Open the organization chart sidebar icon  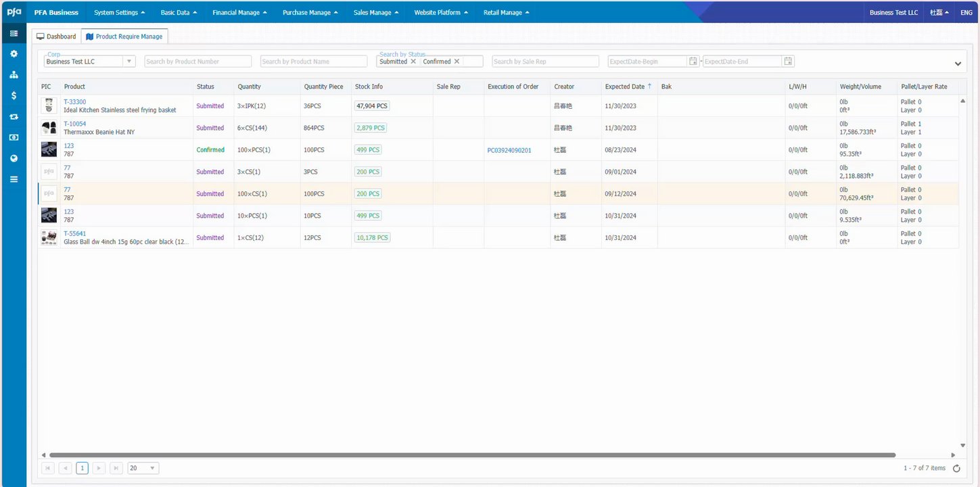14,75
